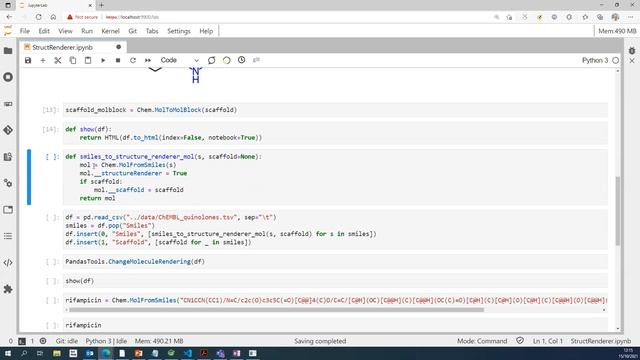Copy selected cells using toolbar icon
Screen dimensions: 640x360
click(x=73, y=60)
